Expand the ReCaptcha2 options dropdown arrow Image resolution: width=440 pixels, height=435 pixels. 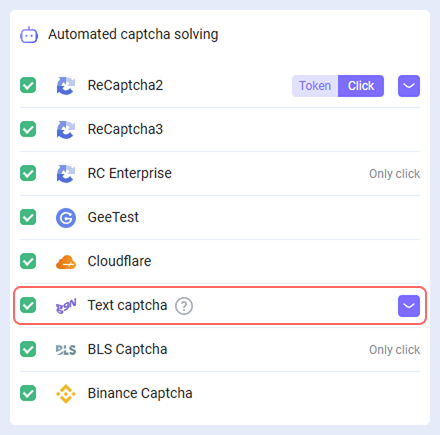click(x=409, y=86)
